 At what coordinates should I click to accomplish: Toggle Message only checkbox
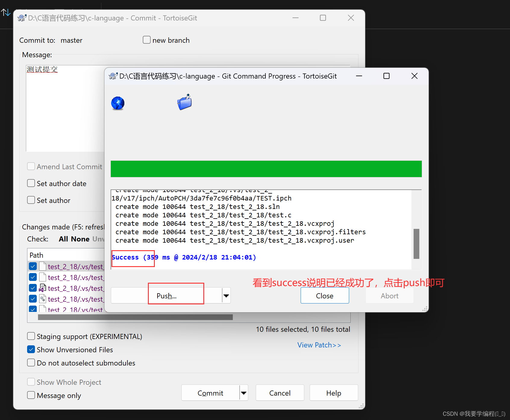point(31,395)
